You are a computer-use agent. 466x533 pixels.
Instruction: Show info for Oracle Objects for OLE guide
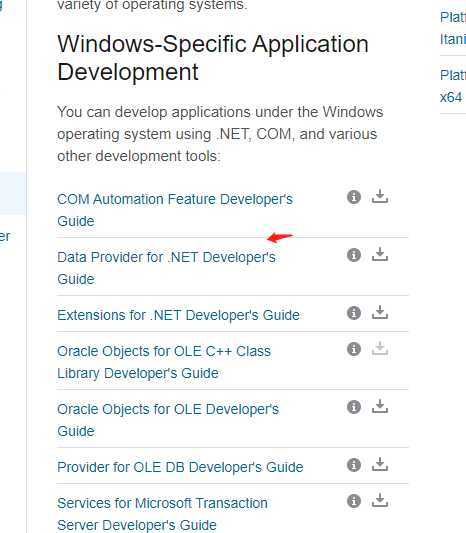(x=354, y=407)
